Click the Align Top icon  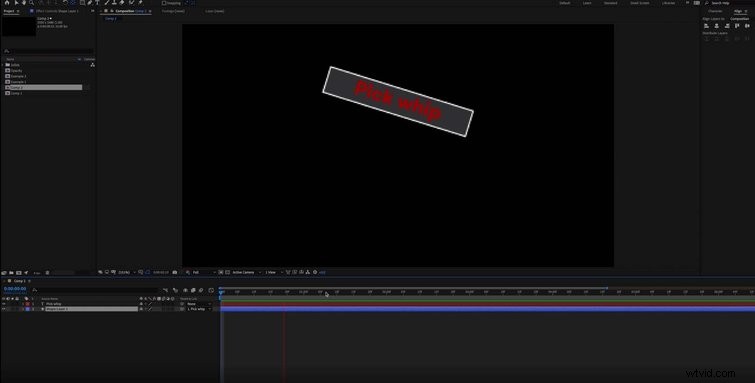tap(737, 26)
